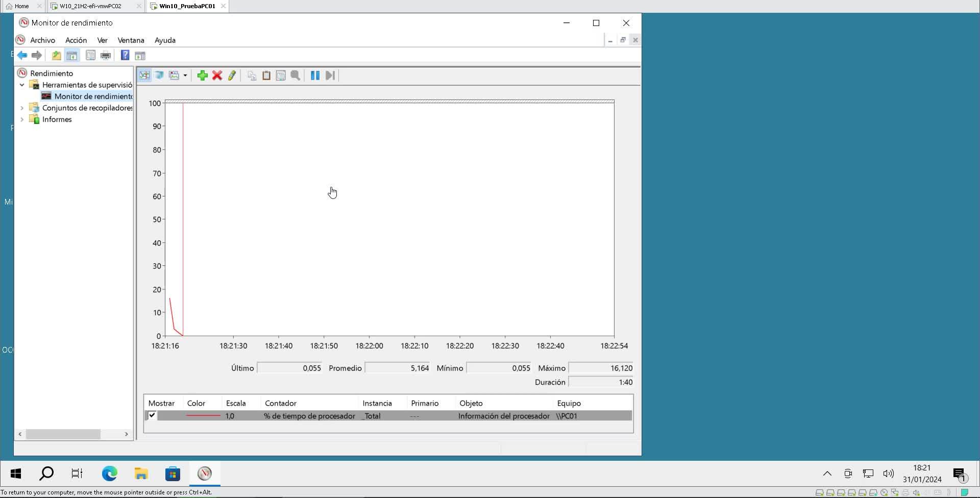Click the taskbar Search magnifier icon
The width and height of the screenshot is (980, 498).
pos(46,474)
